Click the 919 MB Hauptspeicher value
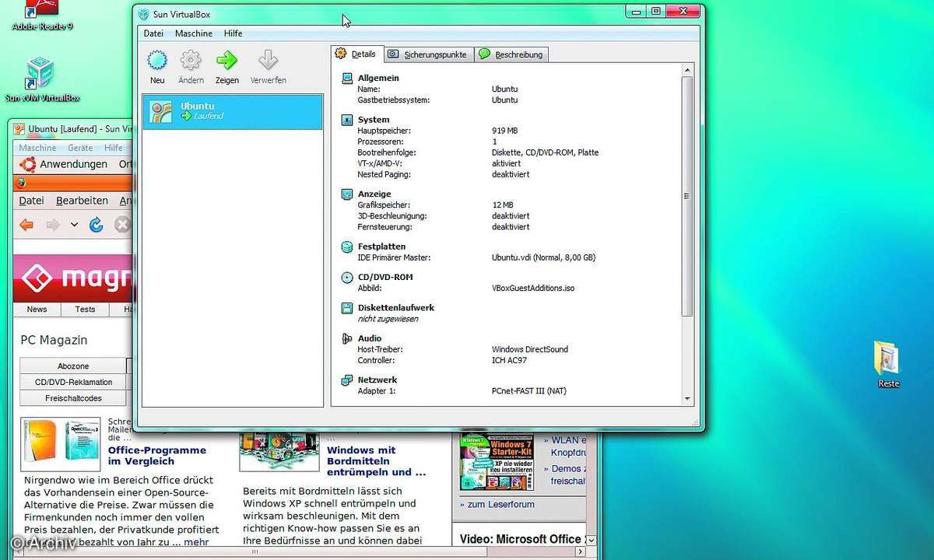The image size is (934, 560). (505, 131)
